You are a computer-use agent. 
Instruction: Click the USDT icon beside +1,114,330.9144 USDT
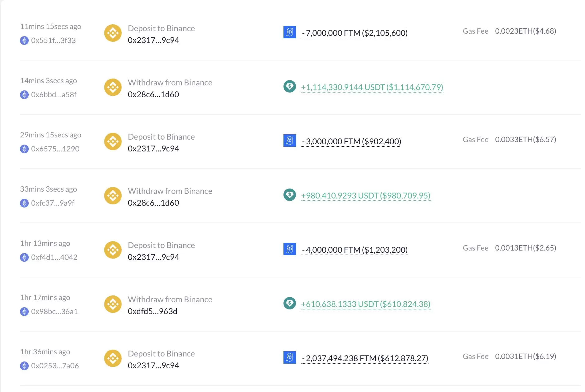coord(289,86)
